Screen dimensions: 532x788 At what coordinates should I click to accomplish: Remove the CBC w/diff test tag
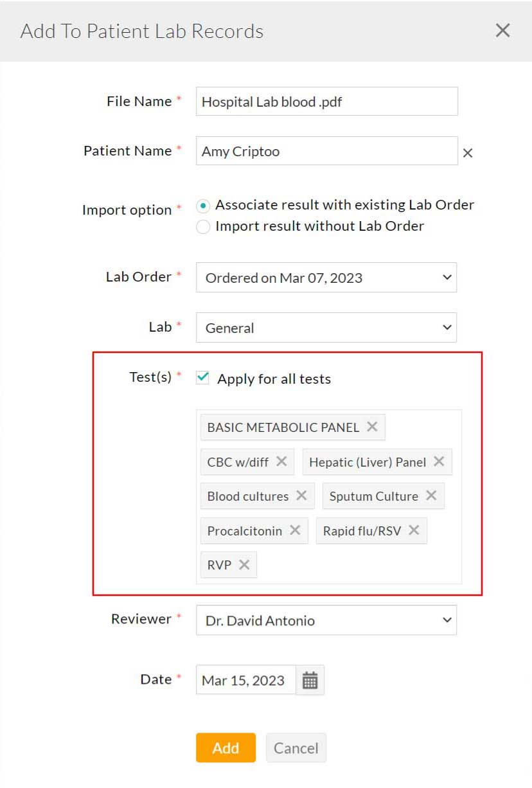pyautogui.click(x=281, y=461)
